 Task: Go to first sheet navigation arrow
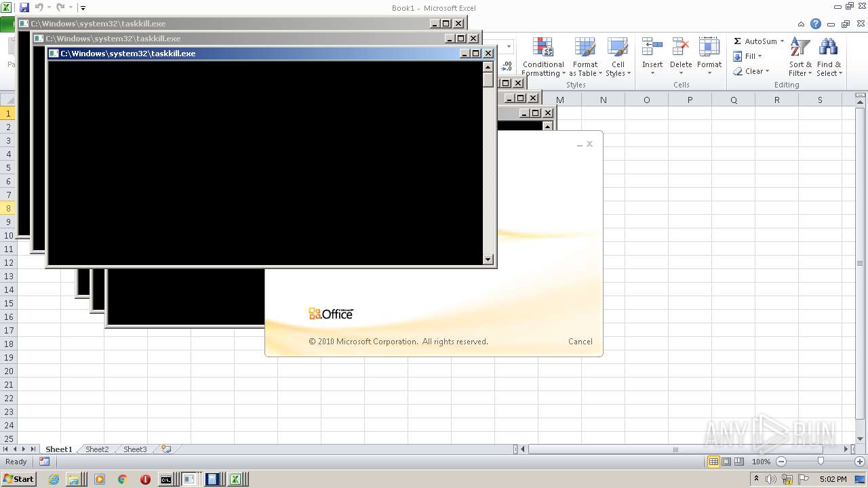click(5, 449)
